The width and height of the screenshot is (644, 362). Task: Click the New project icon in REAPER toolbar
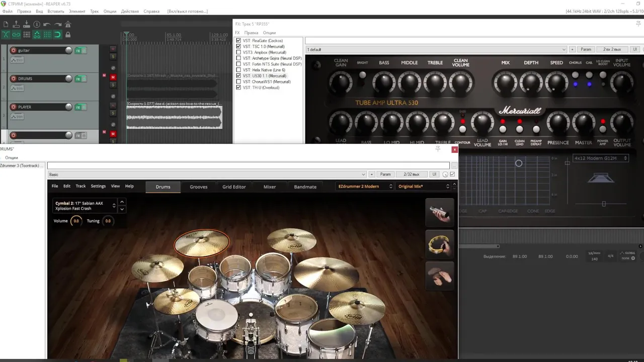pyautogui.click(x=6, y=24)
